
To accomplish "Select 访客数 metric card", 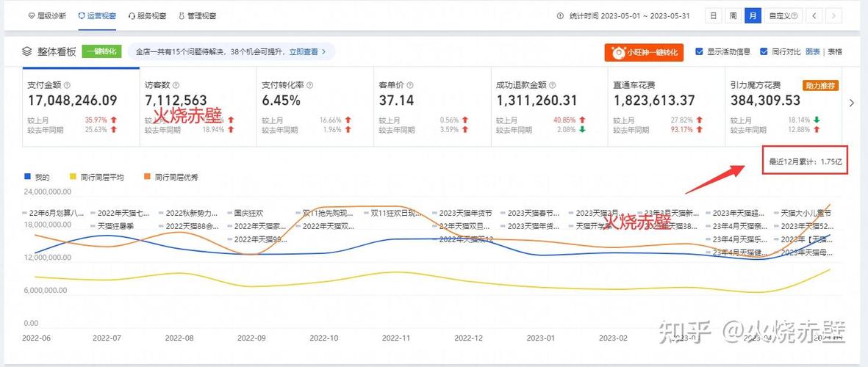I will click(x=198, y=107).
